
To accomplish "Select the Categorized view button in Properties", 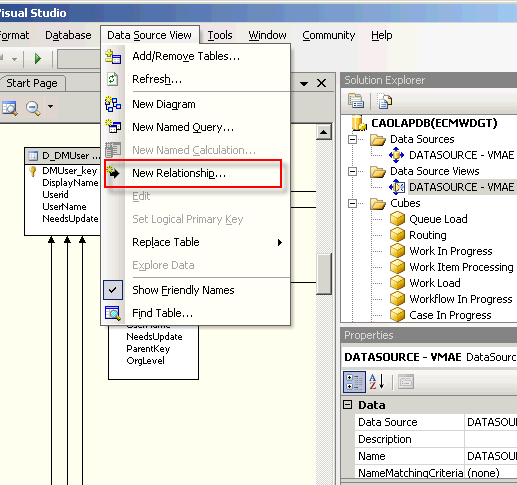I will [354, 382].
